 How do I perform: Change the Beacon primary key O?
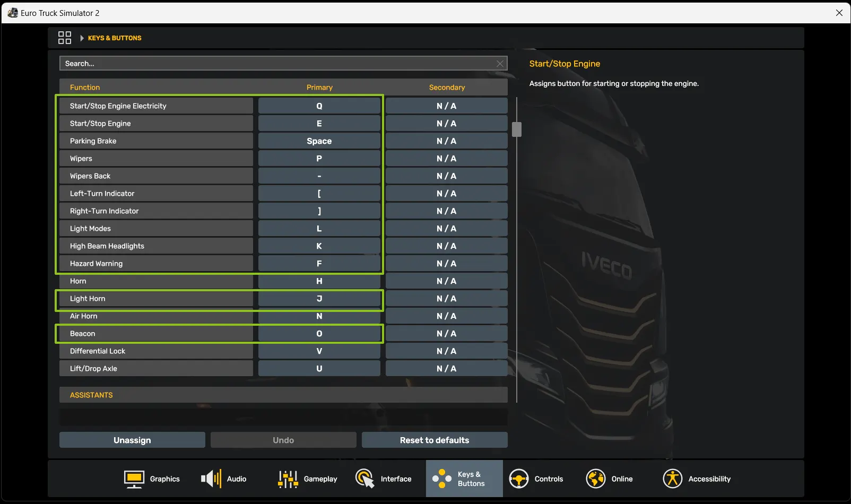pos(319,334)
